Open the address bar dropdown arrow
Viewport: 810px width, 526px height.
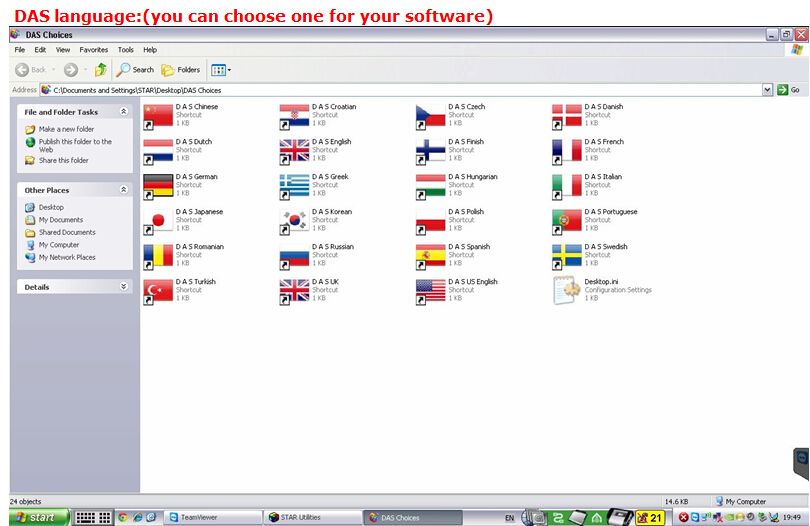767,90
